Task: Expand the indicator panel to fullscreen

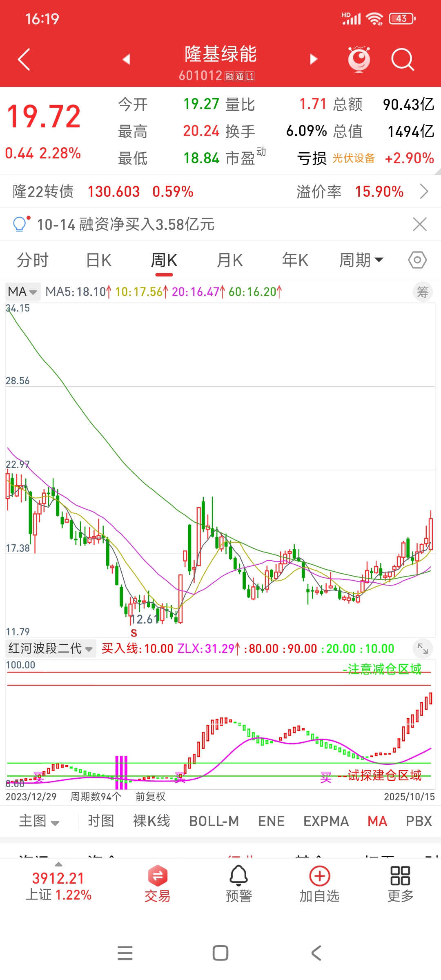Action: tap(422, 648)
